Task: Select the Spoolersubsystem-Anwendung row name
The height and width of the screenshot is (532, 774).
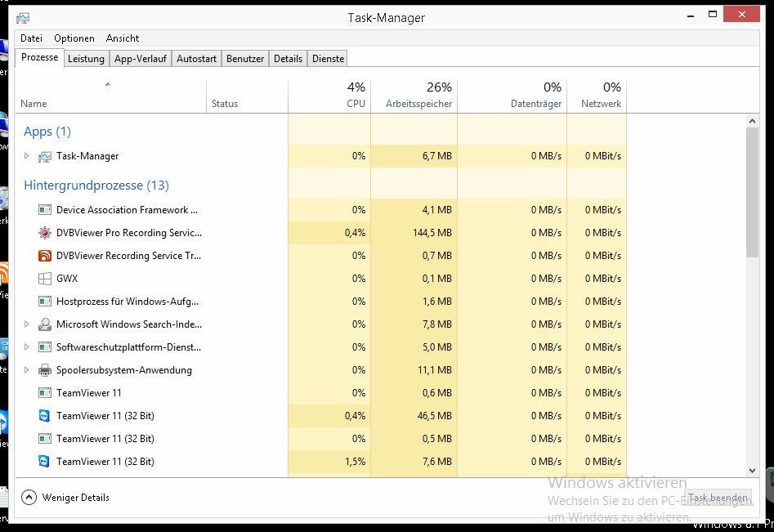Action: pos(124,370)
